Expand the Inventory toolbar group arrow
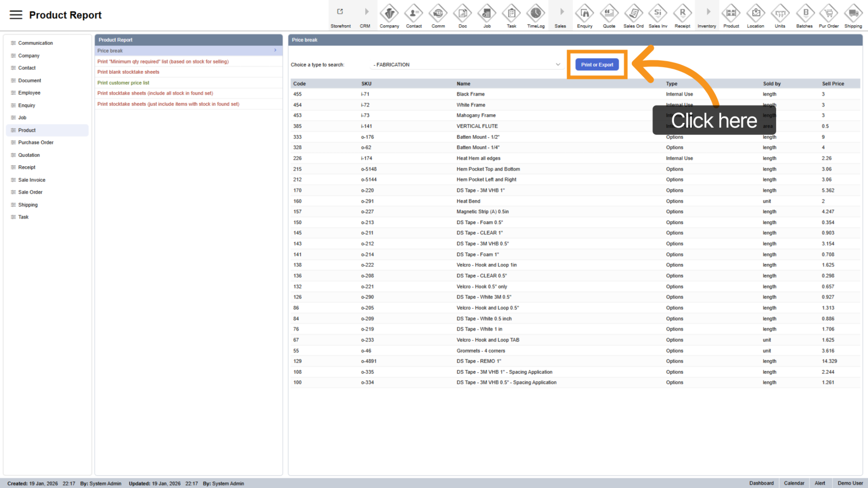868x488 pixels. [x=707, y=12]
